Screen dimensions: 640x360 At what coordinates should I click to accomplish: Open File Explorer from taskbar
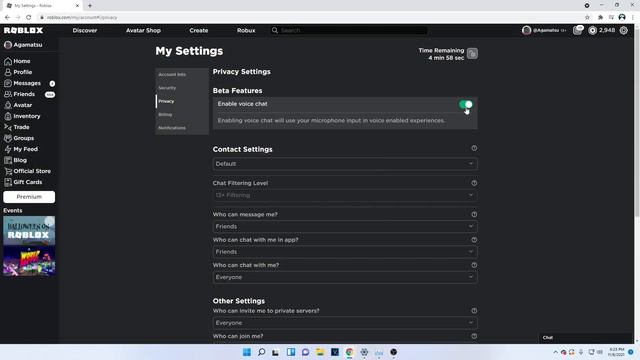320,352
